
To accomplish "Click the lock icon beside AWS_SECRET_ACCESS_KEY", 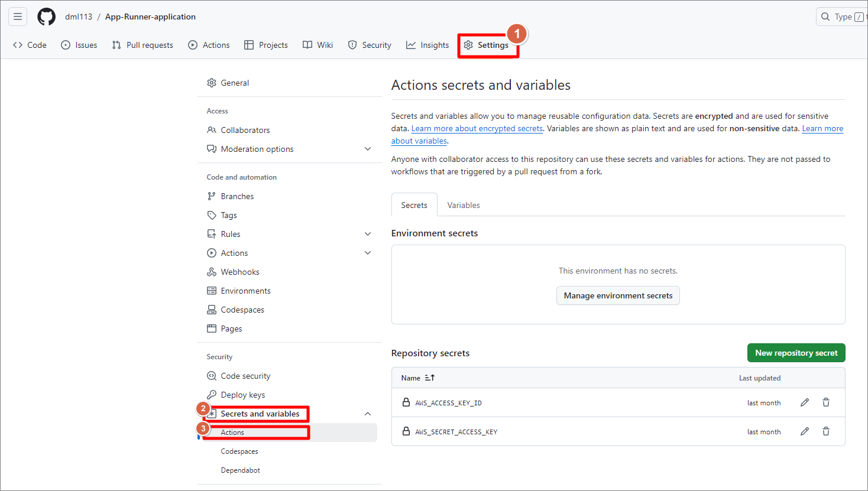I will coord(406,431).
